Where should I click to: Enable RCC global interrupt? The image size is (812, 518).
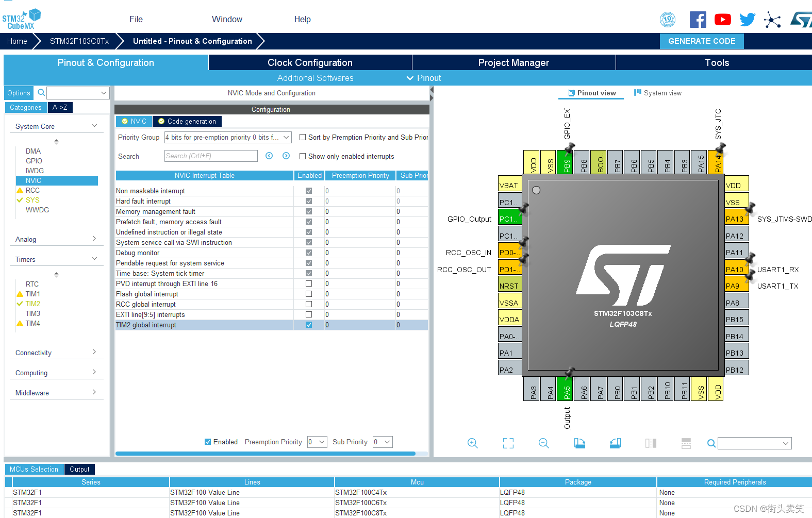click(x=309, y=304)
